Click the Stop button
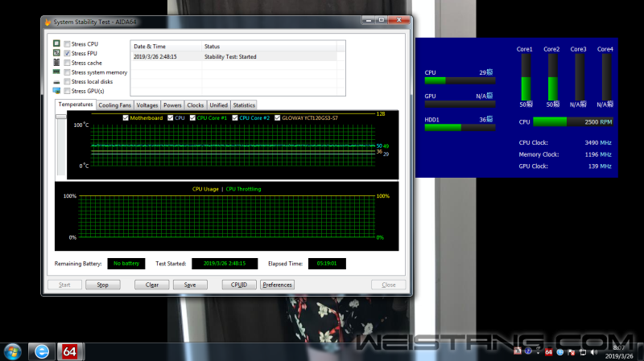The image size is (644, 361). (103, 285)
